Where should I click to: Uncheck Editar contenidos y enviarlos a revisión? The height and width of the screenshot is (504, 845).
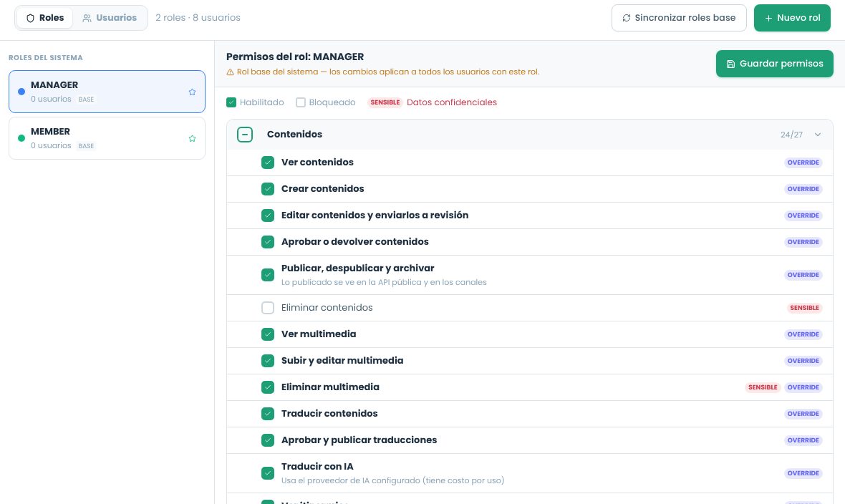(268, 215)
